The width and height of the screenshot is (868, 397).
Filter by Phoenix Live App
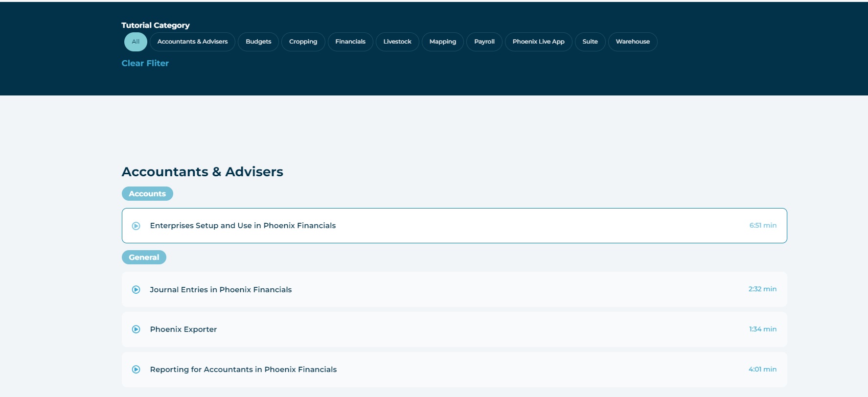pyautogui.click(x=538, y=42)
